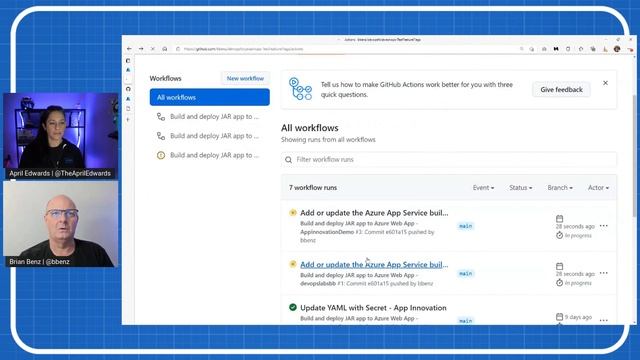Open underlined Add or update Azure App Service run #1
The height and width of the screenshot is (360, 640).
tap(374, 264)
